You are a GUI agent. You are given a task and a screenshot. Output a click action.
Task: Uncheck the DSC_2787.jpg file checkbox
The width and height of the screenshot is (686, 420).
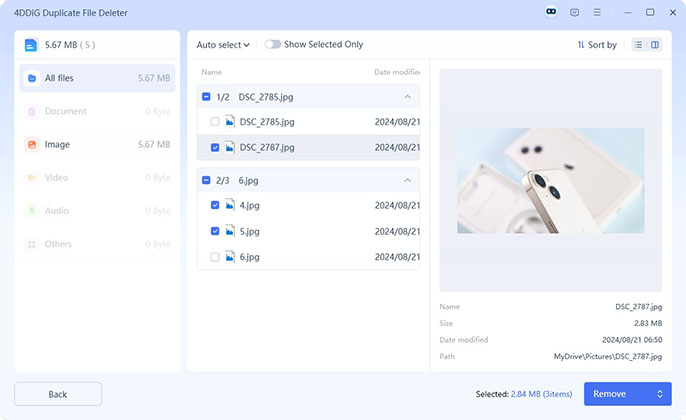[x=215, y=147]
